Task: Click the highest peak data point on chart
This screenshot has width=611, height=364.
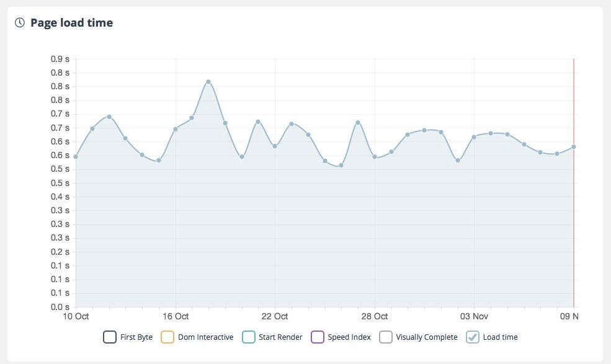Action: coord(208,82)
